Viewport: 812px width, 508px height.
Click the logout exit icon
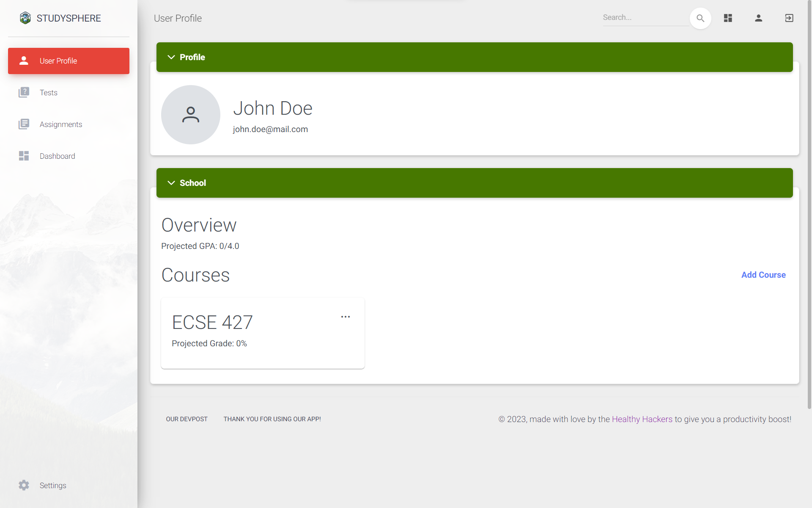[789, 18]
